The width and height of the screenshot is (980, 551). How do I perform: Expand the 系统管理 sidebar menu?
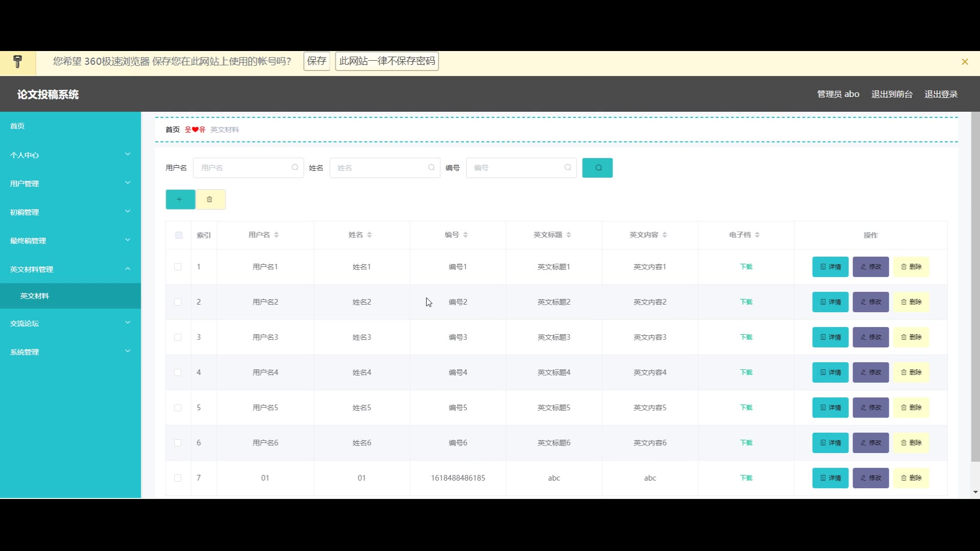pos(70,352)
